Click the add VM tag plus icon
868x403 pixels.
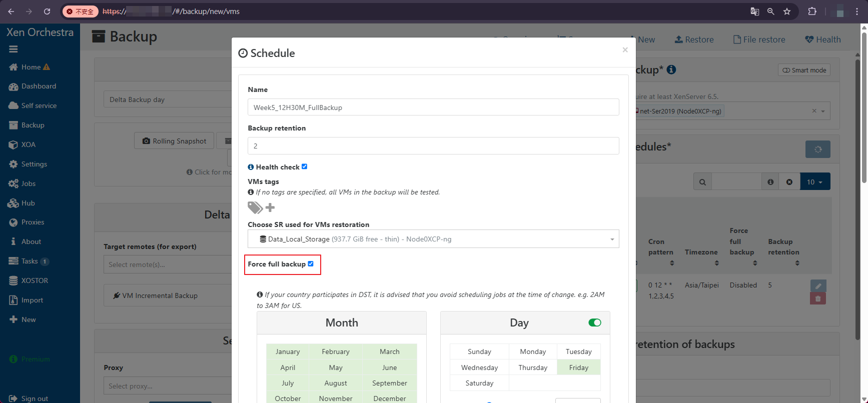[x=270, y=207]
